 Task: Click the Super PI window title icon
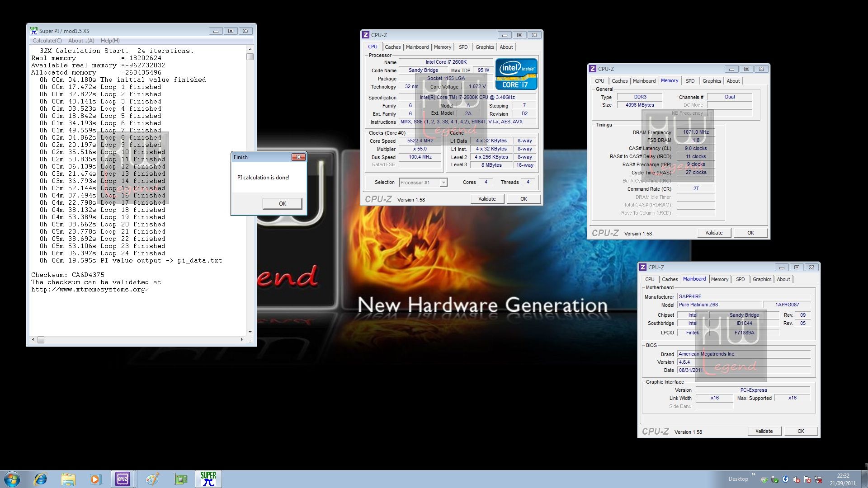[34, 31]
